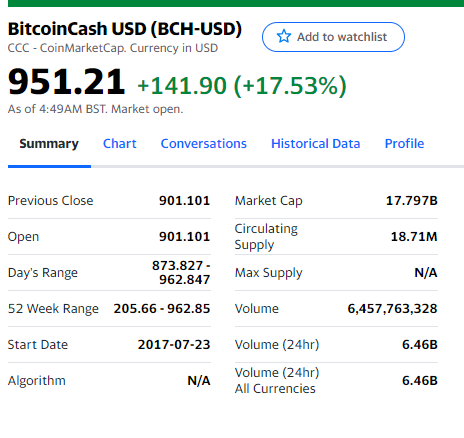Click the star icon in watchlist button
This screenshot has width=464, height=438.
click(x=284, y=37)
